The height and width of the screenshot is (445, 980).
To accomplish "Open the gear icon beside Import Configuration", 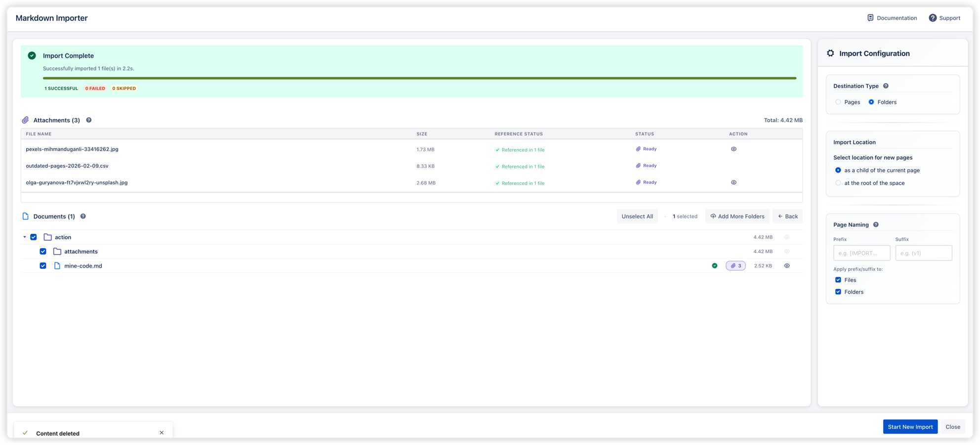I will point(831,53).
